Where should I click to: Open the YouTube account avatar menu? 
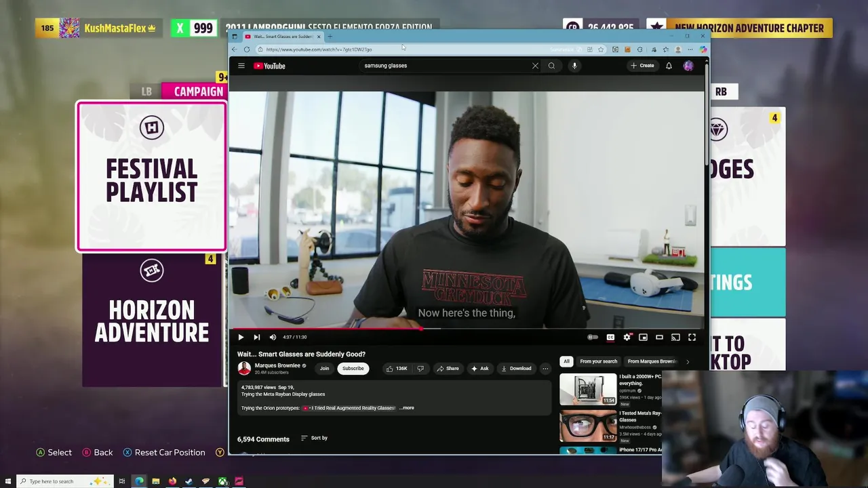[688, 66]
